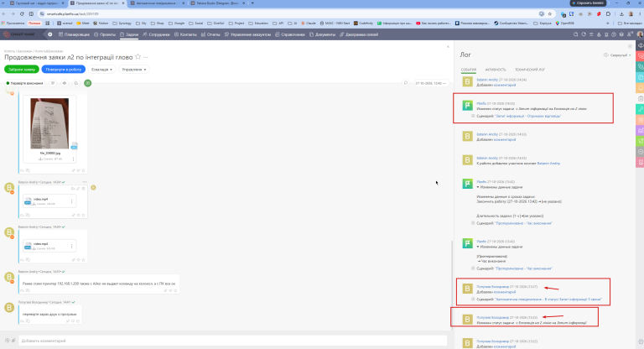Image resolution: width=644 pixels, height=349 pixels.
Task: Switch to the СОБЫТИЯ log tab
Action: point(468,70)
